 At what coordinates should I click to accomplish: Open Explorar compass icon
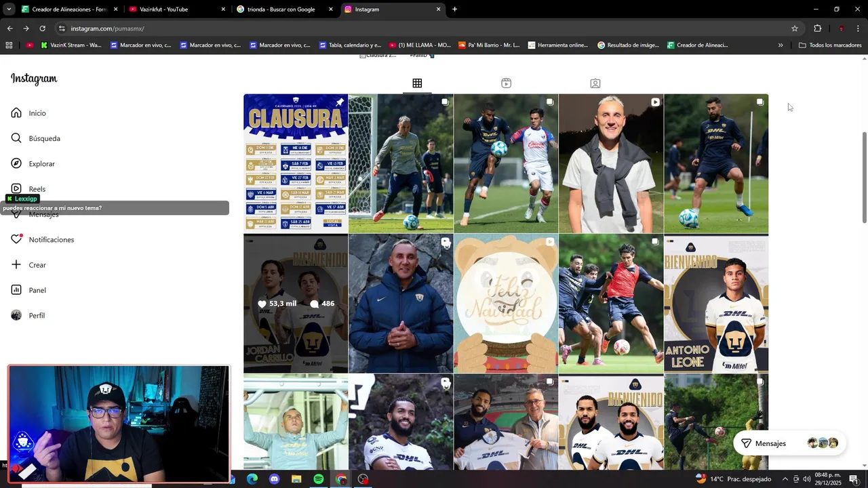pos(16,163)
